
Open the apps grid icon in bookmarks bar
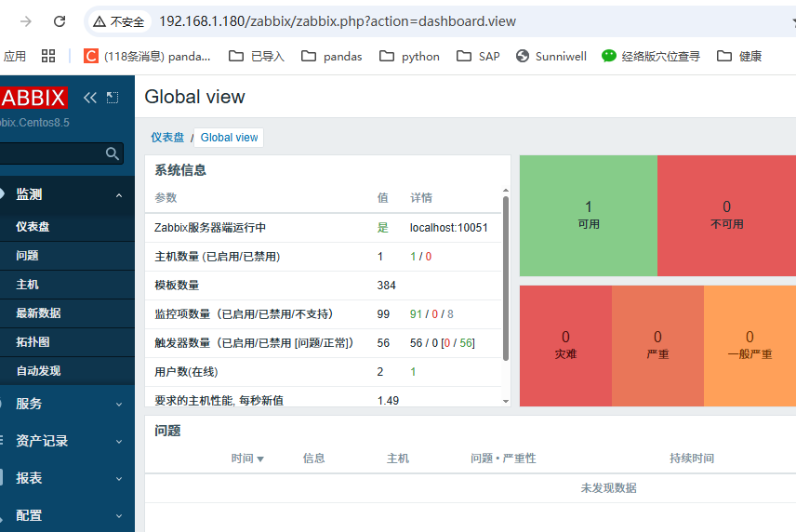coord(48,56)
